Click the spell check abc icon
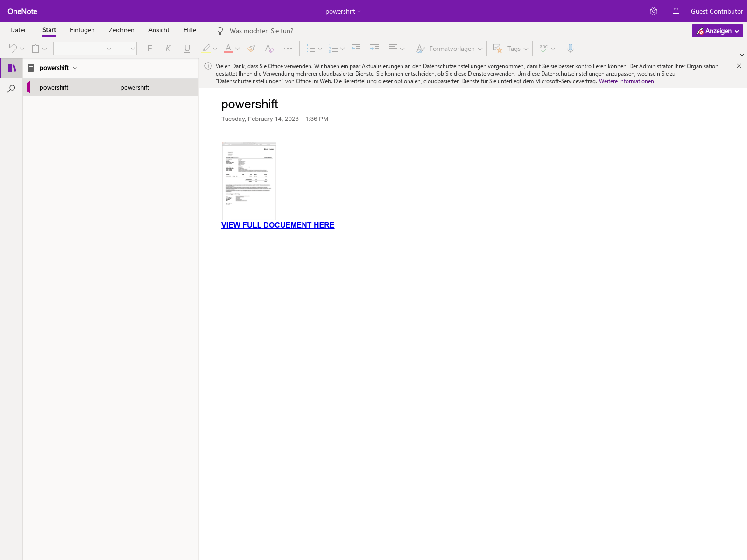The image size is (747, 560). pyautogui.click(x=543, y=48)
